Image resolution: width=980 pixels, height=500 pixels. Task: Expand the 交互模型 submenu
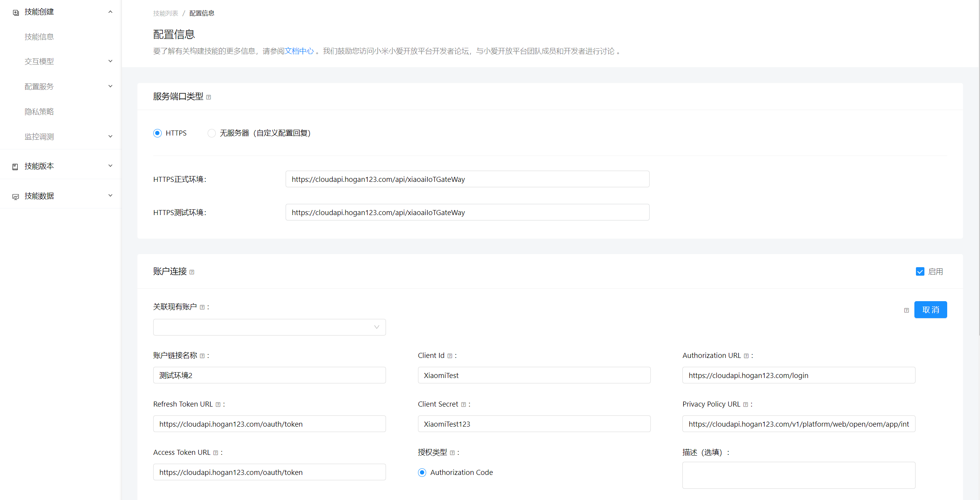pyautogui.click(x=110, y=61)
